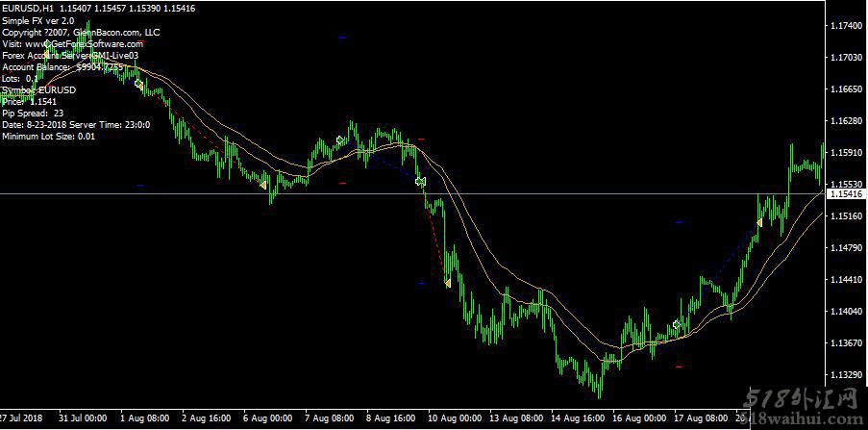This screenshot has height=430, width=868.
Task: Click the red stop dash below 17 Aug entry
Action: click(680, 367)
